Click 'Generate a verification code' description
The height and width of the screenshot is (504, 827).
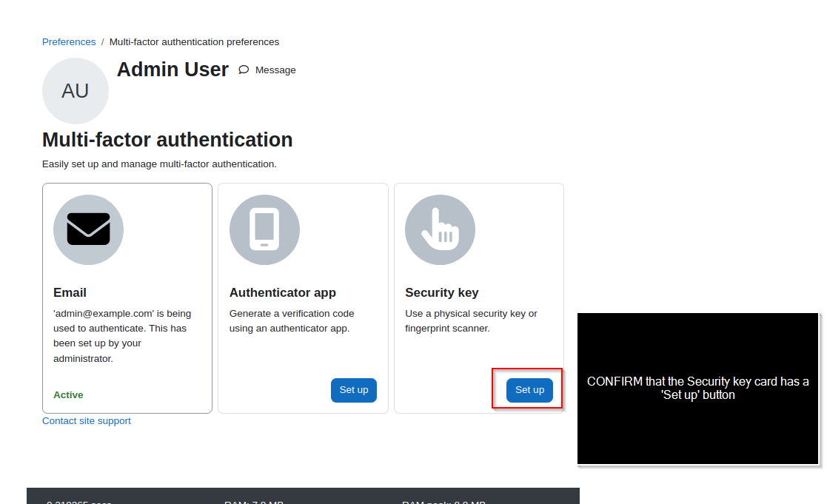point(292,321)
